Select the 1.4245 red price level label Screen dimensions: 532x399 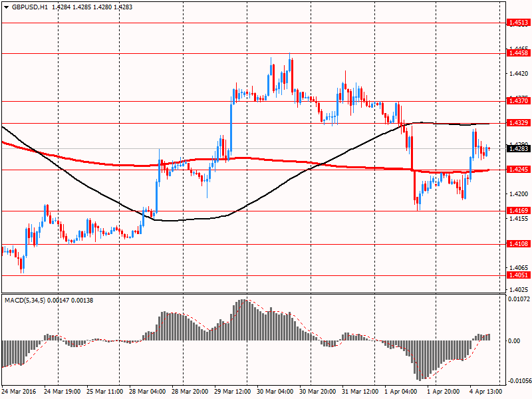point(518,170)
